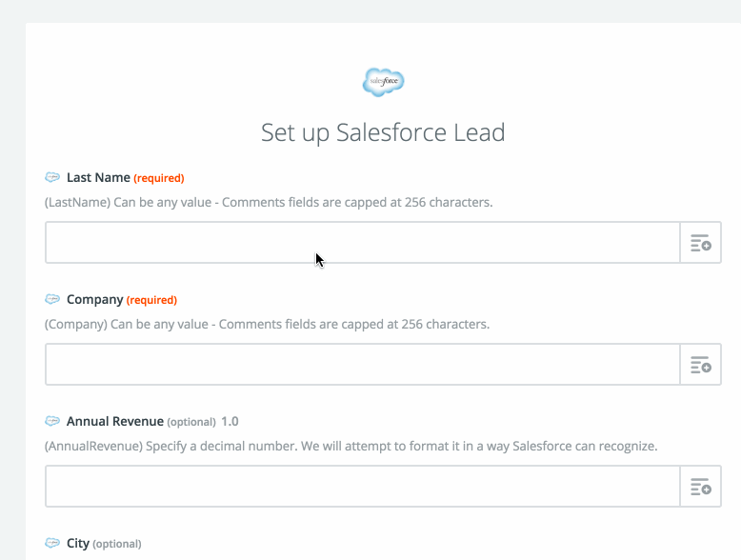
Task: Click the cloud icon beside Annual Revenue
Action: click(x=52, y=421)
